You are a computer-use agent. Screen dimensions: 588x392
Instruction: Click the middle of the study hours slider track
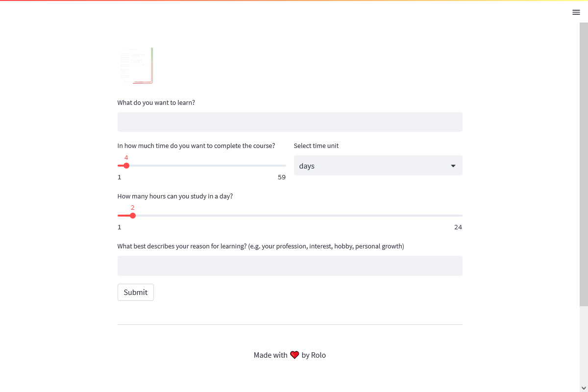click(x=290, y=216)
